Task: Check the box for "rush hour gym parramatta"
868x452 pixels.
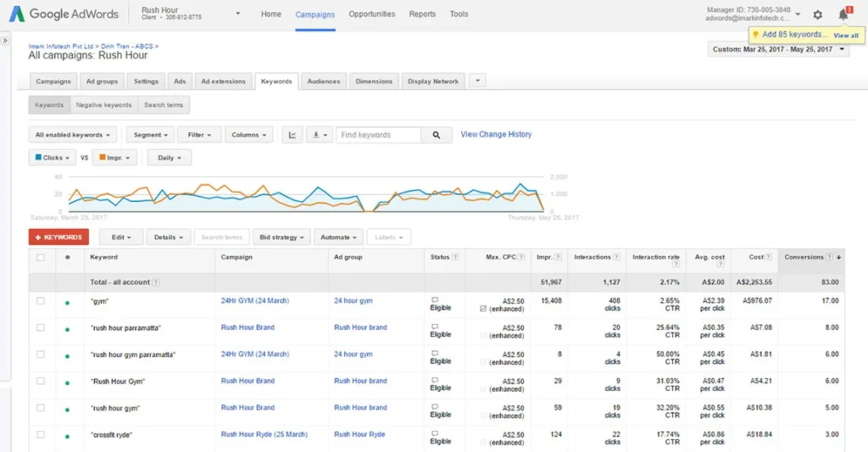Action: 41,354
